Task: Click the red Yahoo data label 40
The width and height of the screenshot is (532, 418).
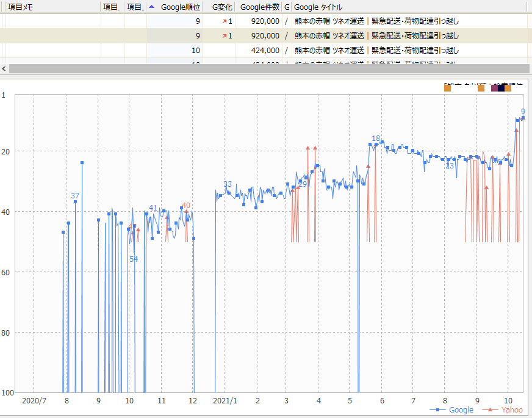Action: point(186,206)
